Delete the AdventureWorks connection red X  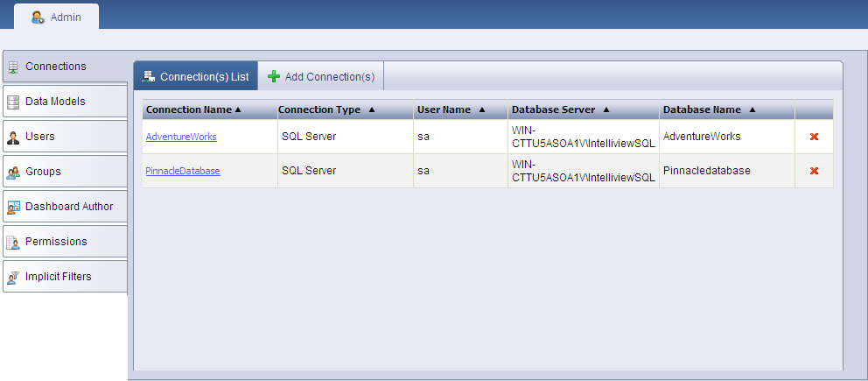click(x=814, y=137)
